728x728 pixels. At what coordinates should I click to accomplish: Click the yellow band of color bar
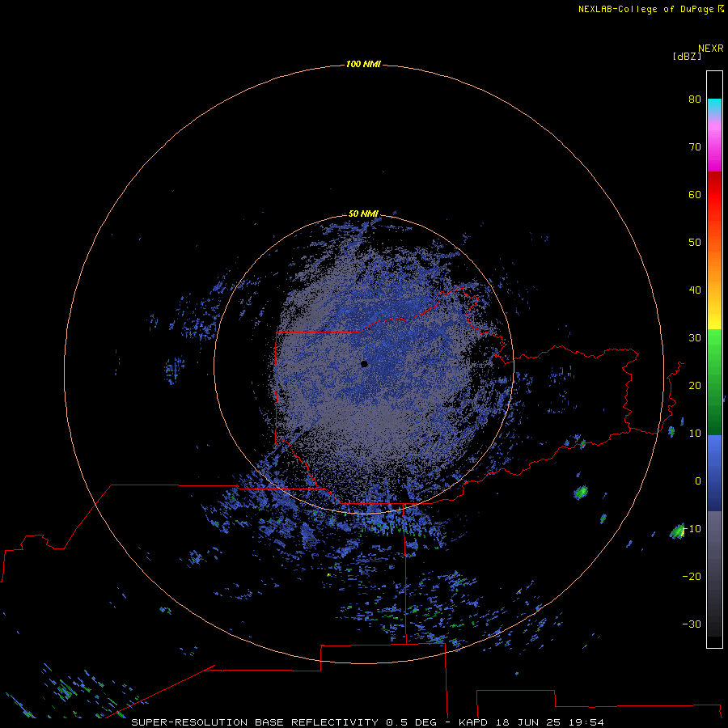tap(714, 320)
